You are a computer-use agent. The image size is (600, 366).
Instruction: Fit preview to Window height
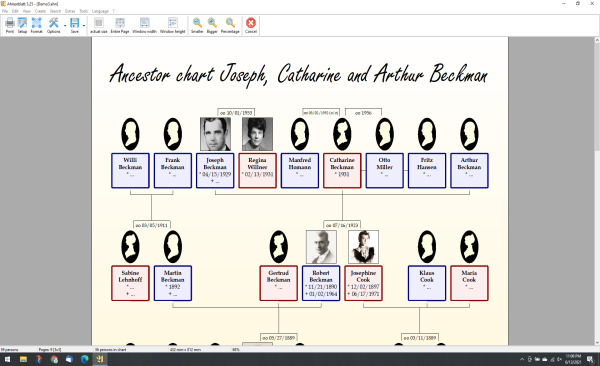(x=173, y=25)
